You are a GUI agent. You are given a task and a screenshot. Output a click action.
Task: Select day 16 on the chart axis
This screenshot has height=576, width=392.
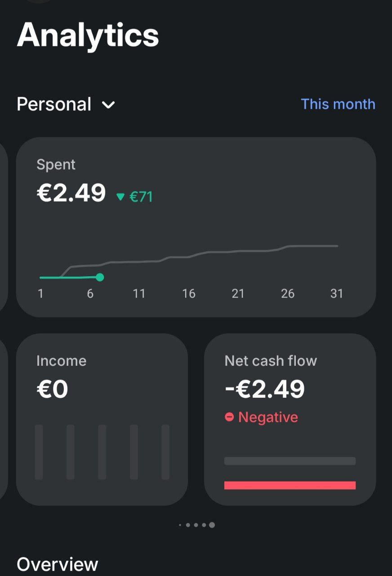(x=188, y=294)
